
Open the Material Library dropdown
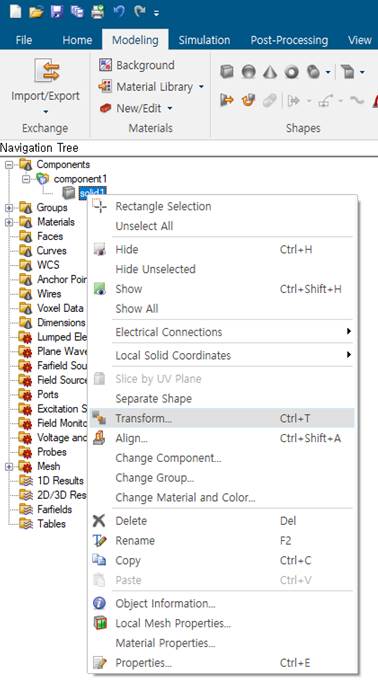[151, 87]
